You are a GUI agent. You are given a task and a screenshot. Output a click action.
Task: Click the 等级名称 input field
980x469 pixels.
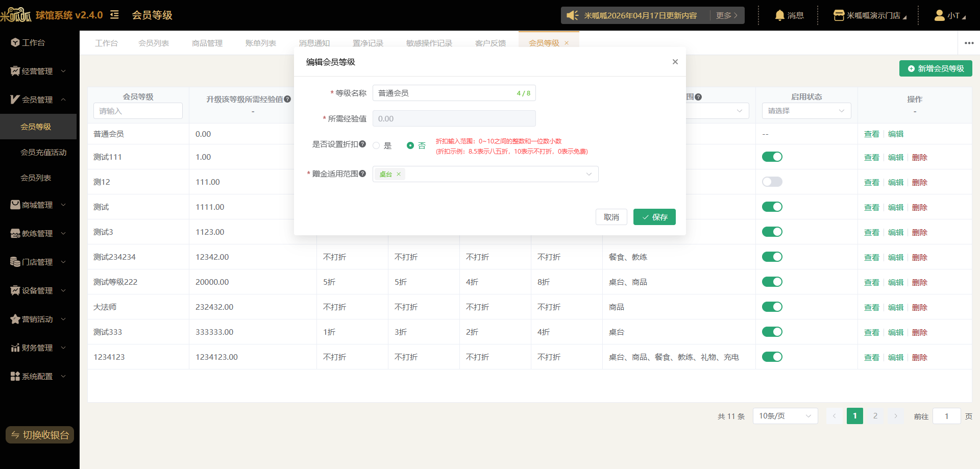[x=454, y=93]
